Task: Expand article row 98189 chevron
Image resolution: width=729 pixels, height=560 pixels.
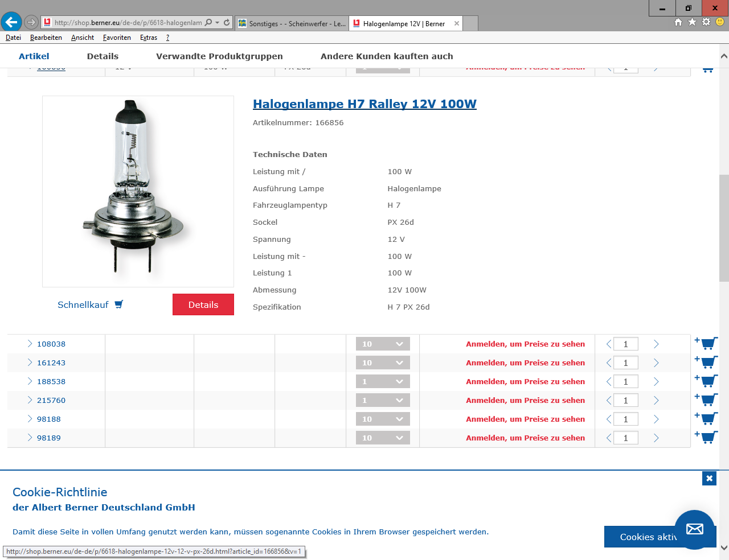Action: 30,437
